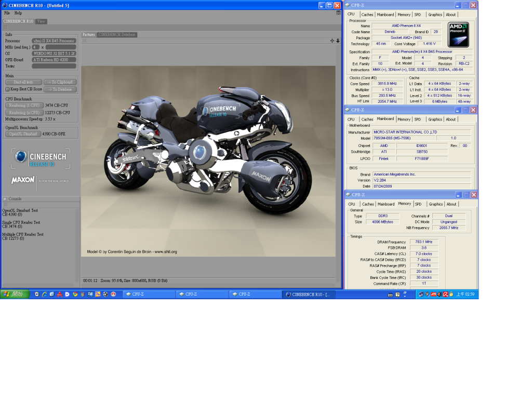The width and height of the screenshot is (532, 399).
Task: Click the language bar help question mark icon
Action: pyautogui.click(x=397, y=295)
